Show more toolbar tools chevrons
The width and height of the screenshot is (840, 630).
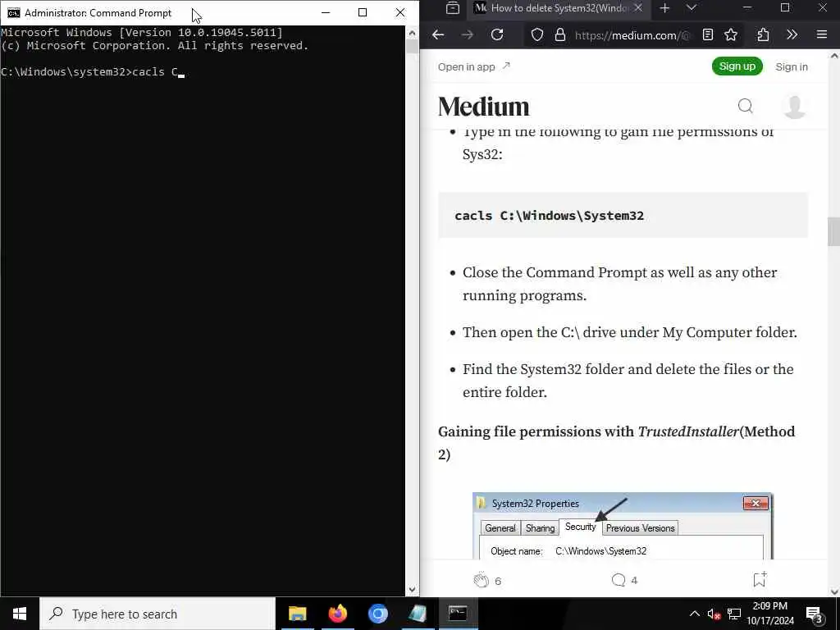click(792, 35)
